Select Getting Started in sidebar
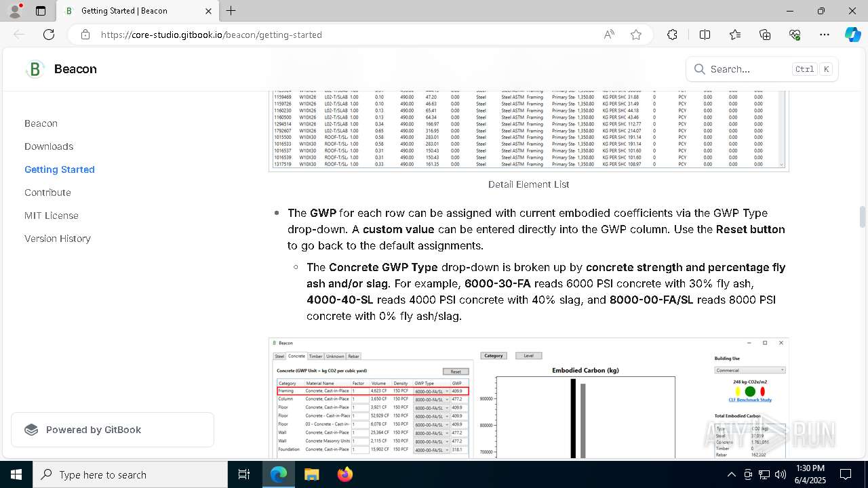The height and width of the screenshot is (488, 868). point(60,169)
